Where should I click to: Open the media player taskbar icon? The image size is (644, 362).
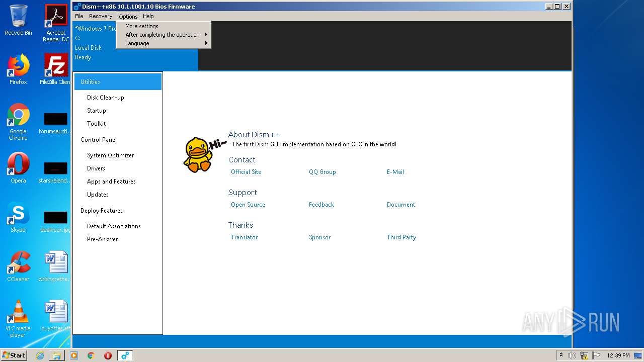coord(74,355)
